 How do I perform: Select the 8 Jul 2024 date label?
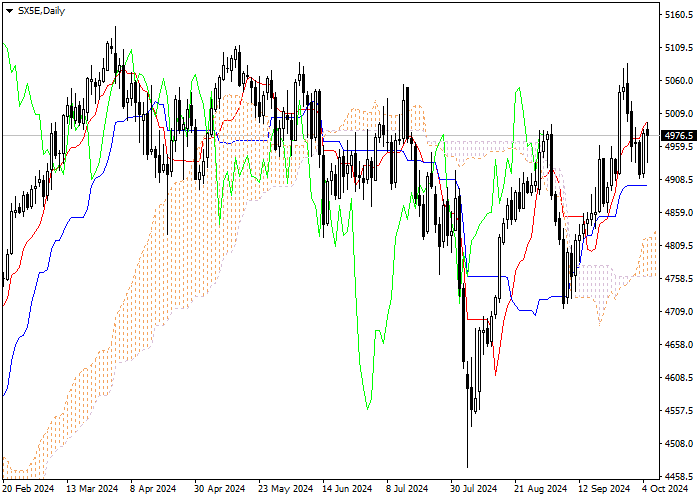pos(407,488)
